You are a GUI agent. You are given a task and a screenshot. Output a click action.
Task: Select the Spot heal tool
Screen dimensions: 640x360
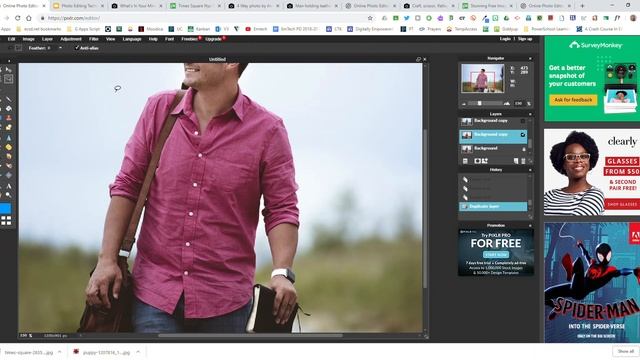click(x=9, y=166)
